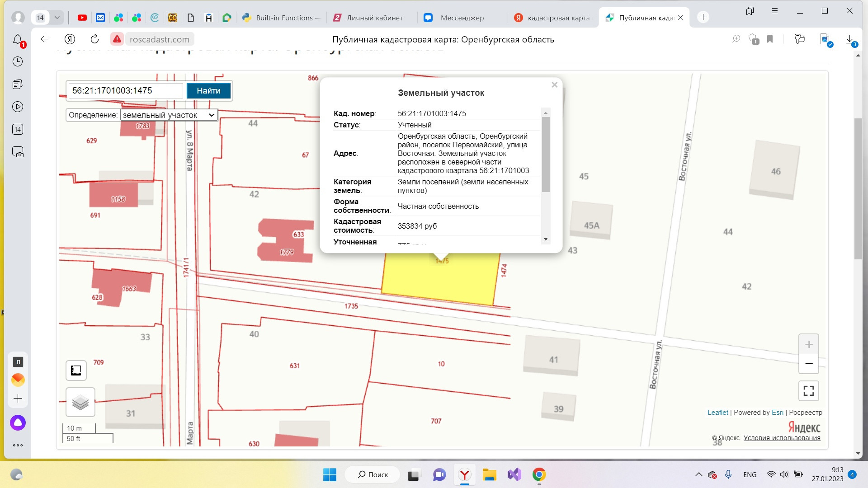868x488 pixels.
Task: Reload the roscadastr.com page
Action: click(94, 39)
